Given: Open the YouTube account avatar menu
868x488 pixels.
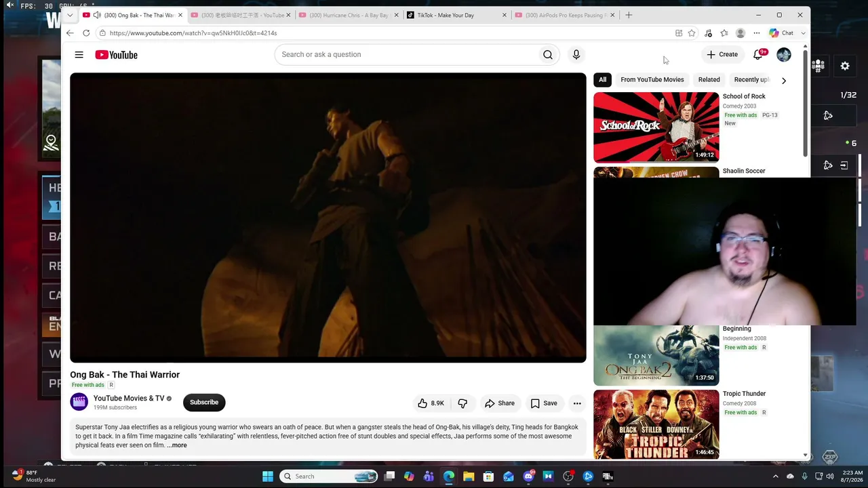Looking at the screenshot, I should tap(784, 55).
